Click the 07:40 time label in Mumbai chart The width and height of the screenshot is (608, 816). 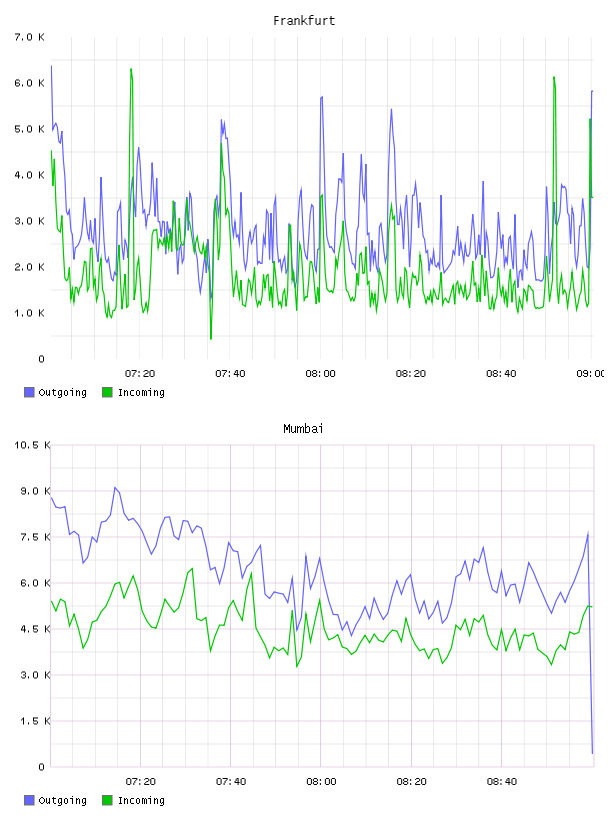coord(231,782)
